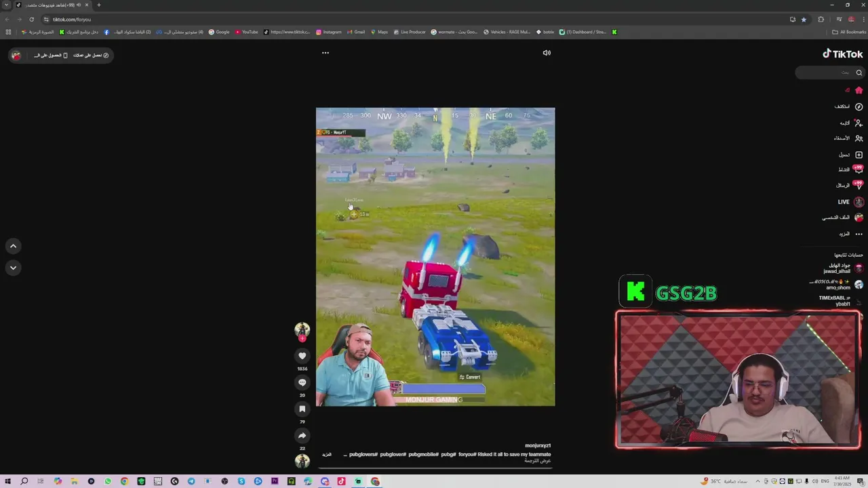Open the botrix bookmark
Viewport: 868px width, 488px height.
click(x=545, y=32)
